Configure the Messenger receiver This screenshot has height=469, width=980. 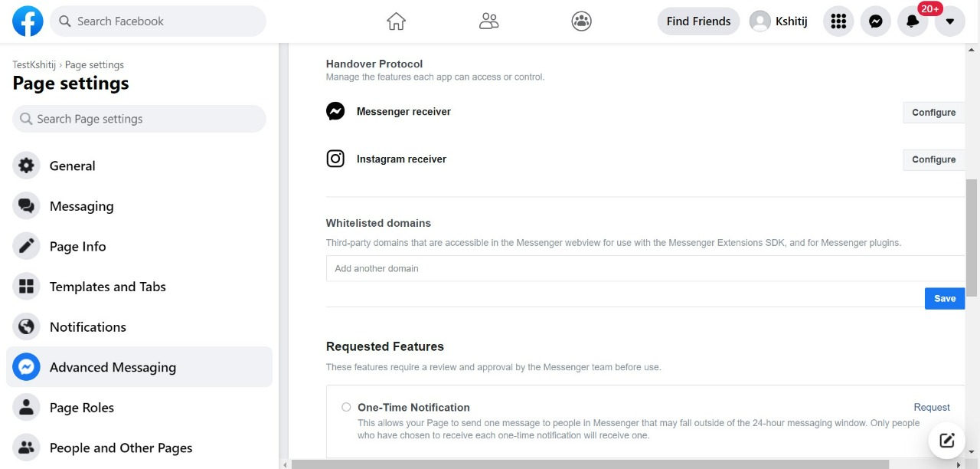pos(933,112)
